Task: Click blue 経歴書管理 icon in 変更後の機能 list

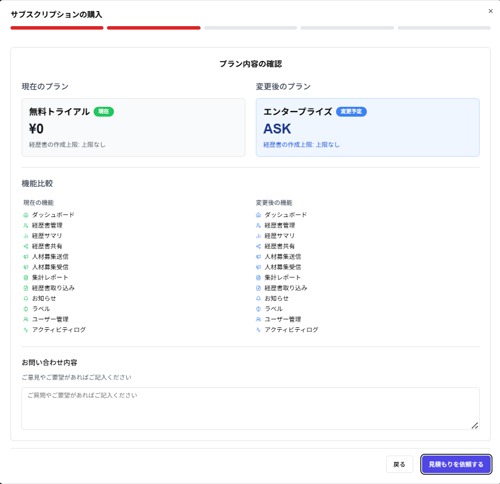Action: pos(258,225)
